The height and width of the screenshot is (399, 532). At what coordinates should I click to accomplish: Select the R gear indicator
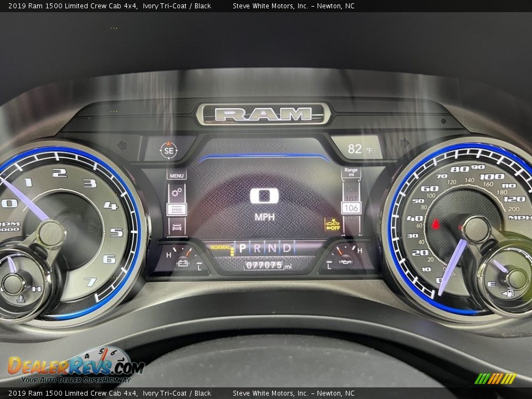(257, 248)
